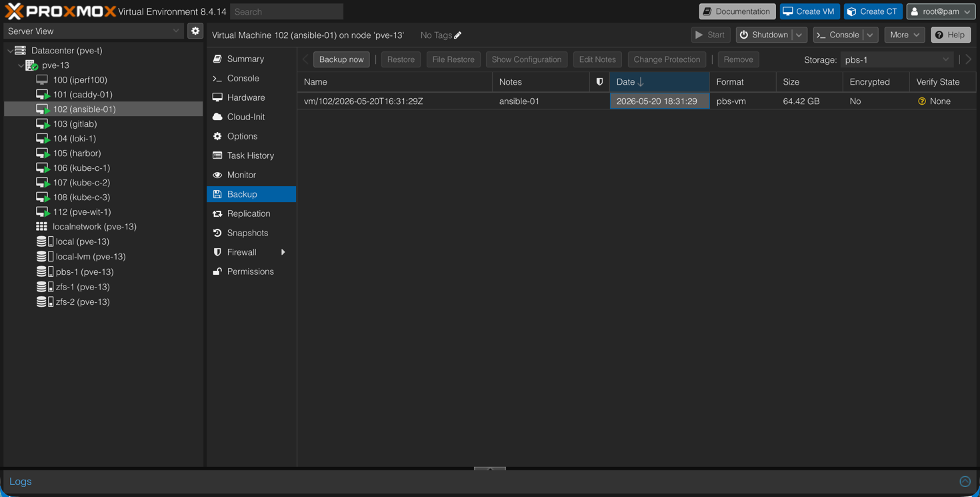This screenshot has height=497, width=980.
Task: Open the Hardware tab
Action: tap(251, 97)
